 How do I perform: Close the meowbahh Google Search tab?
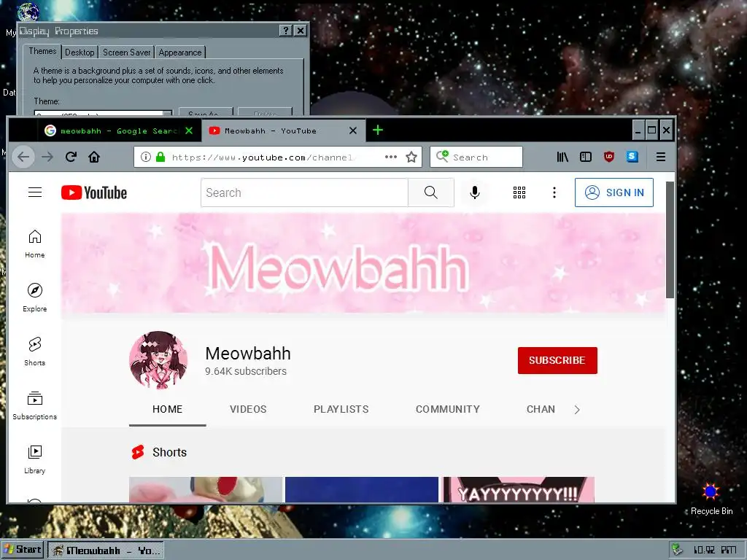189,131
